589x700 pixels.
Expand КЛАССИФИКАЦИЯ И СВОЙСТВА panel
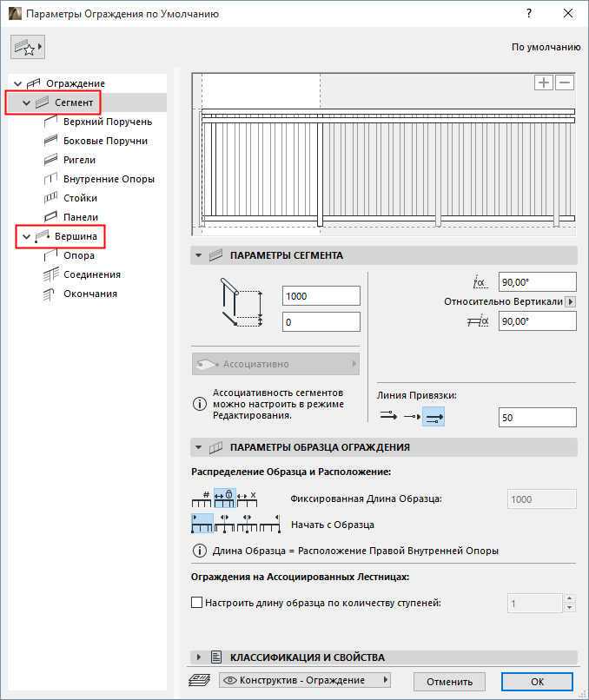coord(199,657)
